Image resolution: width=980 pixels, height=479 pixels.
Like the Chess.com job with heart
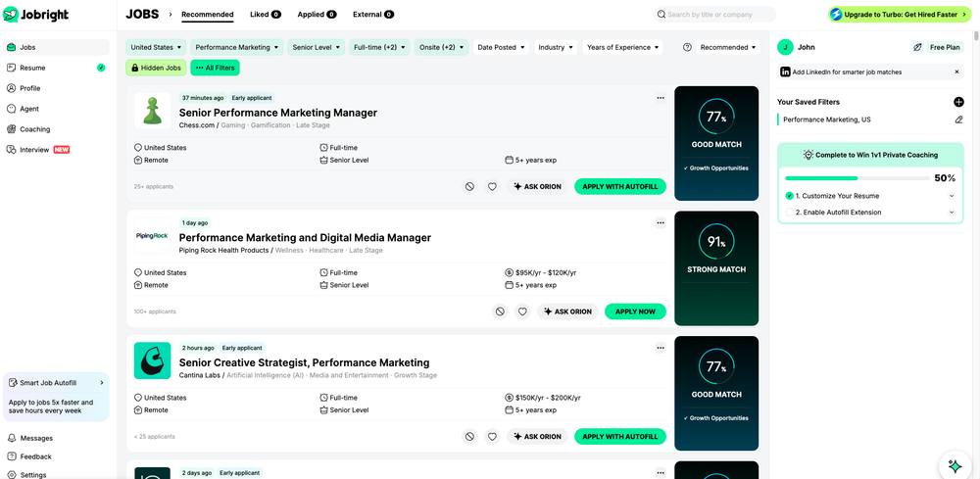point(492,187)
